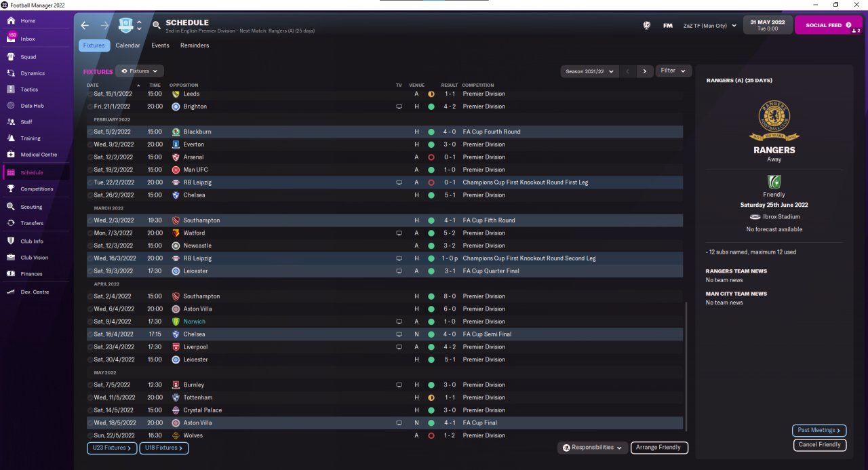868x470 pixels.
Task: Switch to the Calendar tab
Action: tap(127, 45)
